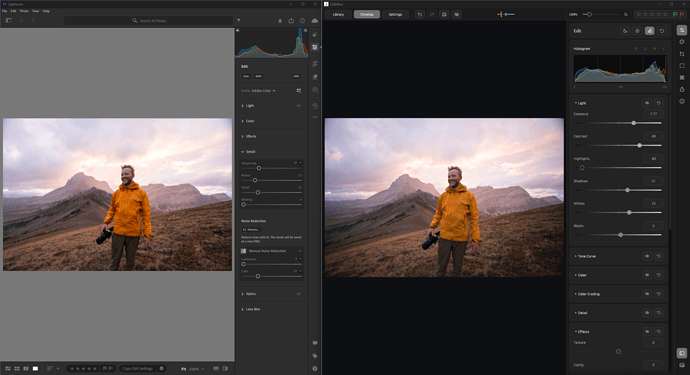This screenshot has height=375, width=690.
Task: Open the Adobe Color profile dropdown
Action: click(263, 91)
